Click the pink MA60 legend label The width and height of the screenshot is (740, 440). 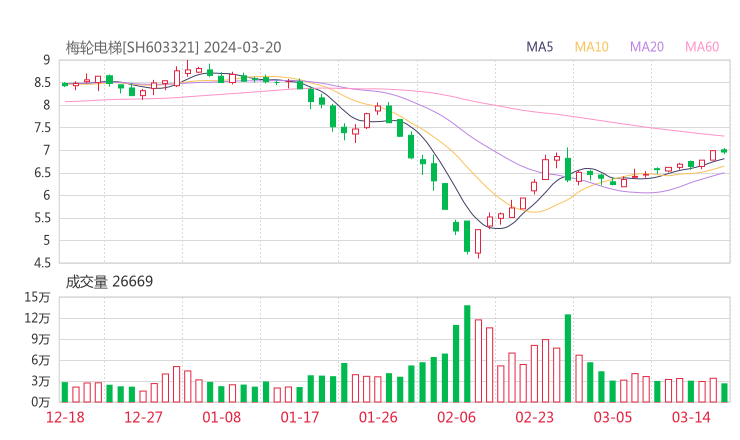pyautogui.click(x=702, y=47)
